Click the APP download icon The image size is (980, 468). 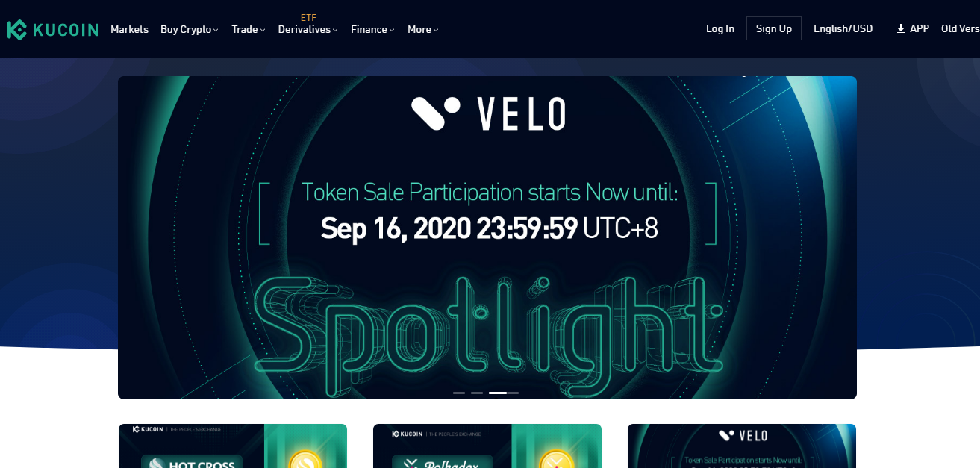[x=901, y=29]
